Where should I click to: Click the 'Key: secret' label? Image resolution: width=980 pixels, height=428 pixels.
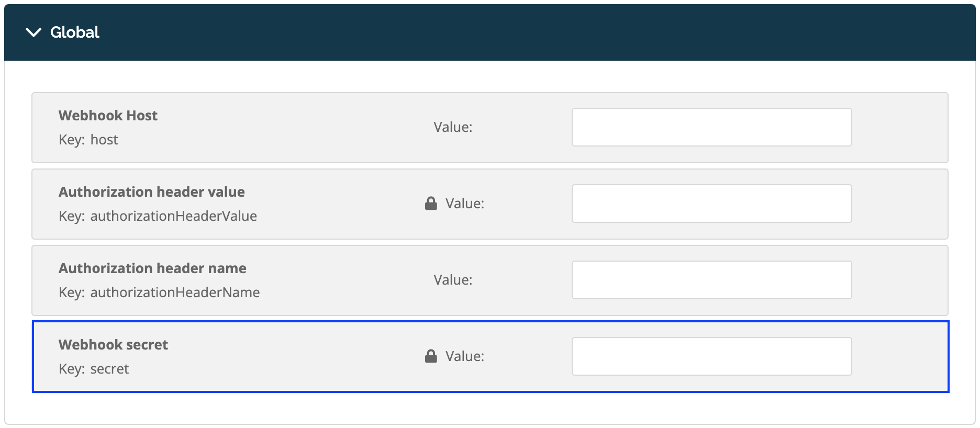[94, 369]
